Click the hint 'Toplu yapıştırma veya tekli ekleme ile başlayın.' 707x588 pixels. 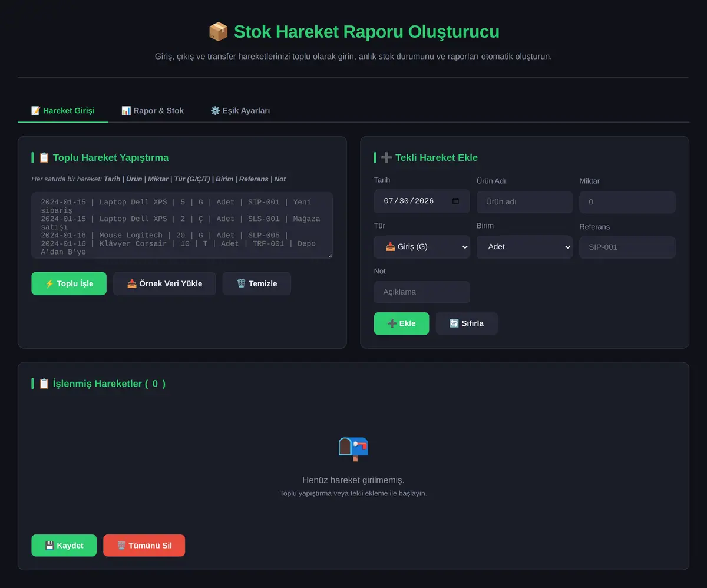[353, 493]
